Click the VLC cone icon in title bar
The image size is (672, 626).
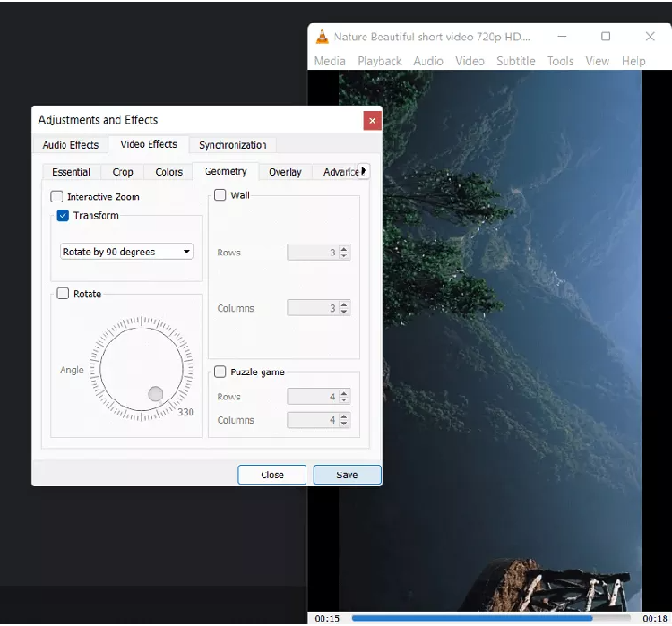[323, 37]
